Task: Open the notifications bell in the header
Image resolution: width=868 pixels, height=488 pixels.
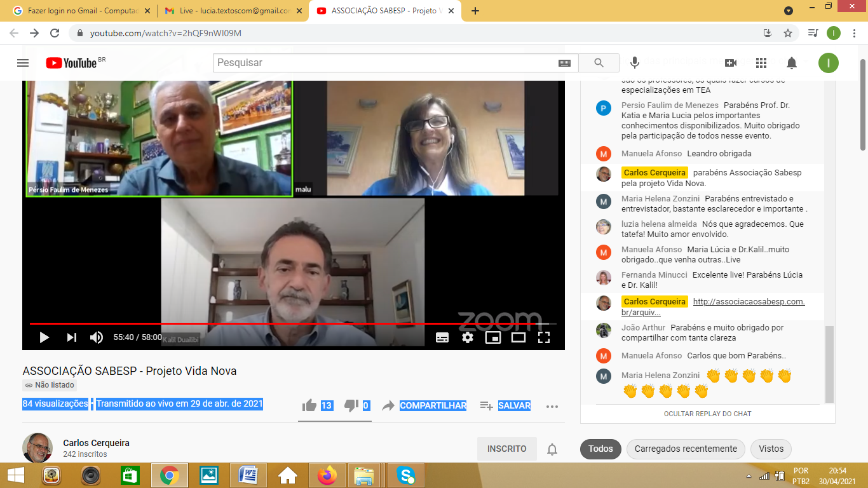Action: point(792,63)
